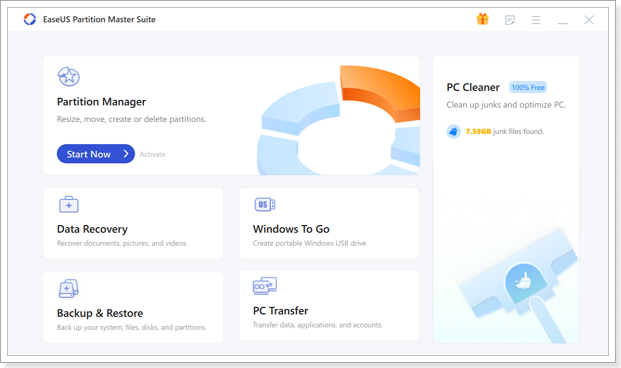The image size is (621, 368).
Task: Click the Start Now button
Action: point(96,154)
